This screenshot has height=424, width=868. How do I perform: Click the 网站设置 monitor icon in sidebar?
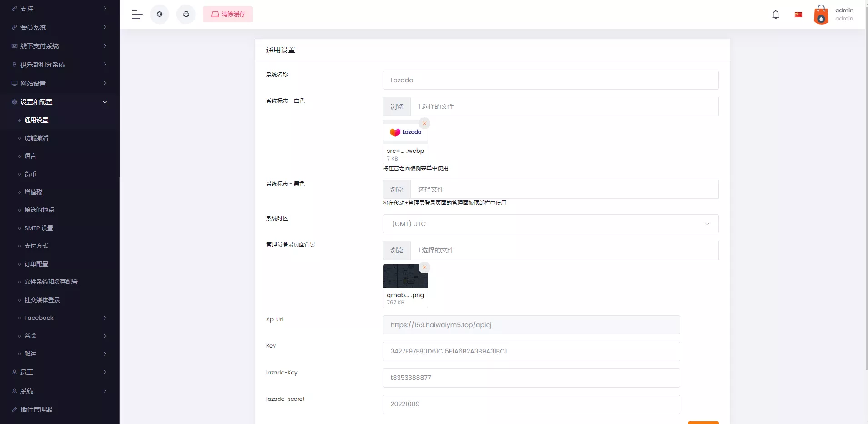pyautogui.click(x=14, y=83)
